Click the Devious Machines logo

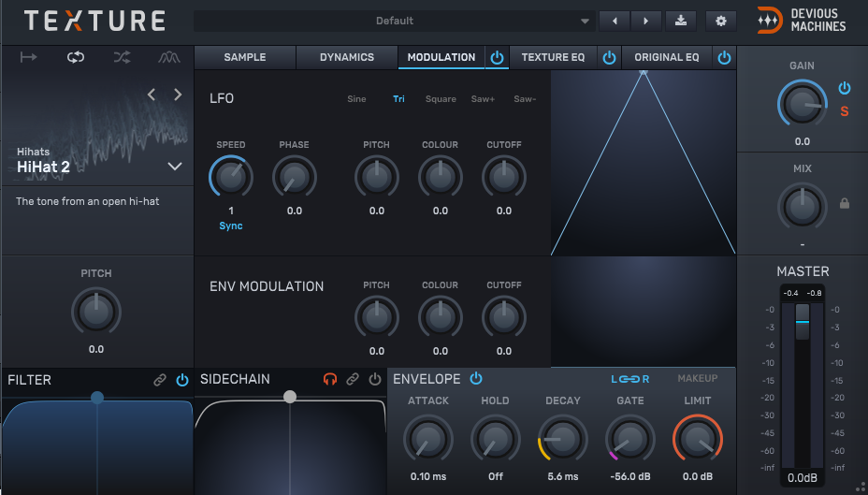tap(801, 21)
